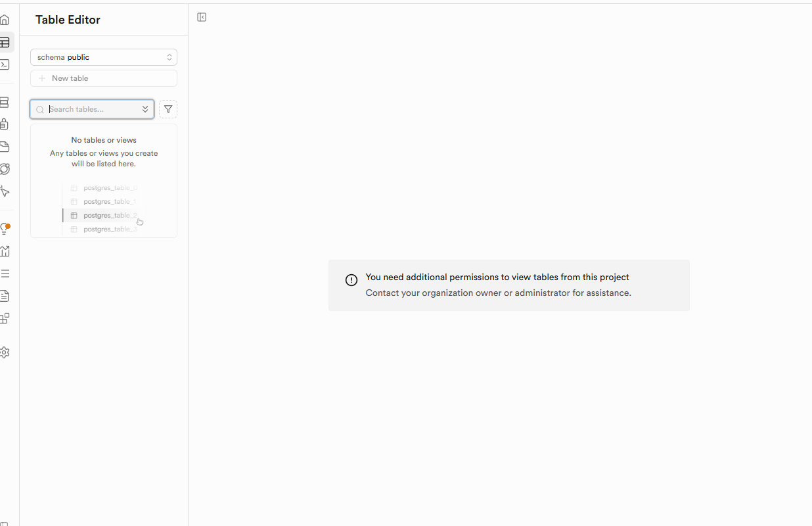Expand the sort chevrons in the search field
The image size is (812, 526).
click(x=145, y=109)
